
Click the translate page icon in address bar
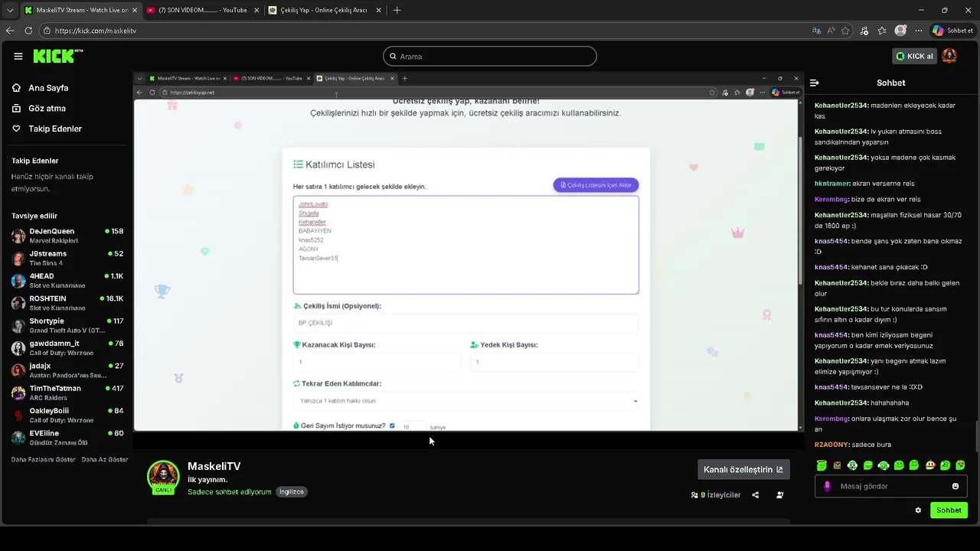817,31
